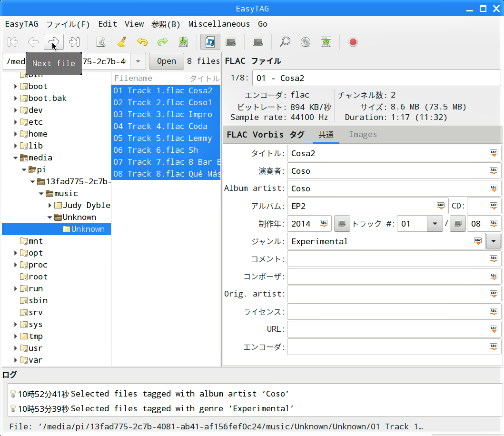Apply artist Coso to all files icon
504x436 pixels.
tap(494, 170)
